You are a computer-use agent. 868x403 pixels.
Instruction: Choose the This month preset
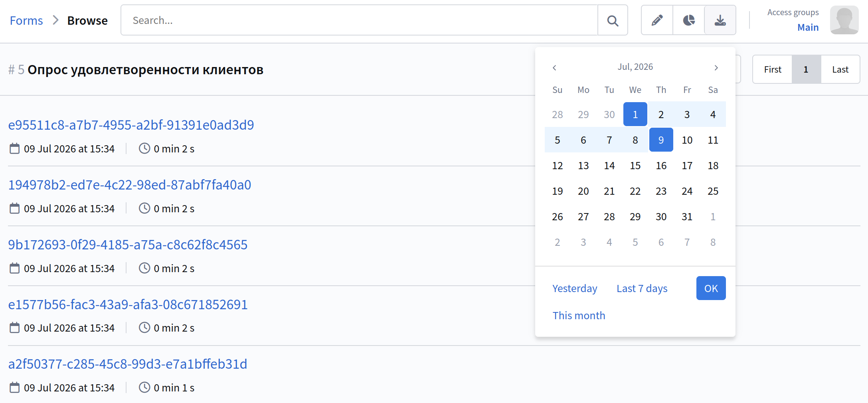pyautogui.click(x=579, y=316)
